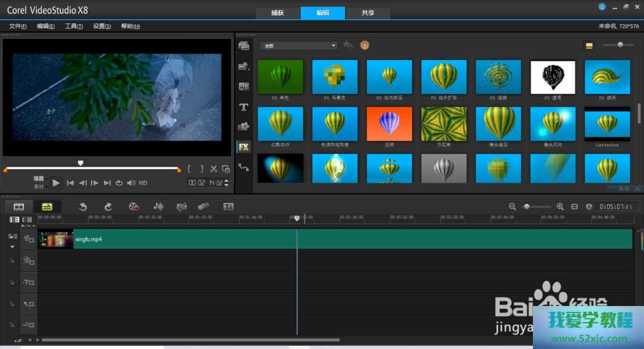Screen dimensions: 644x349
Task: Switch to the 共享 tab
Action: (x=368, y=13)
